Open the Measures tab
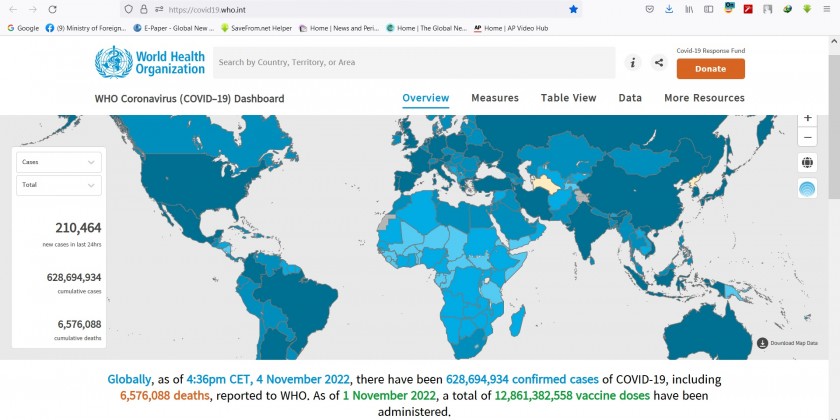This screenshot has height=420, width=840. coord(495,98)
